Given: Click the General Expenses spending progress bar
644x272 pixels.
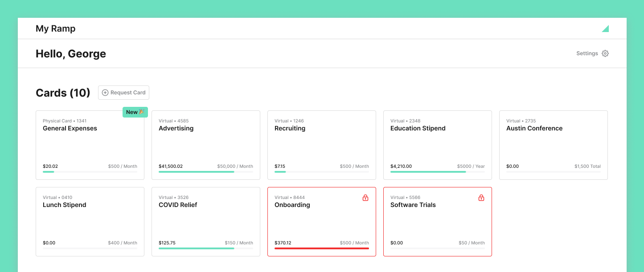Looking at the screenshot, I should (x=90, y=172).
